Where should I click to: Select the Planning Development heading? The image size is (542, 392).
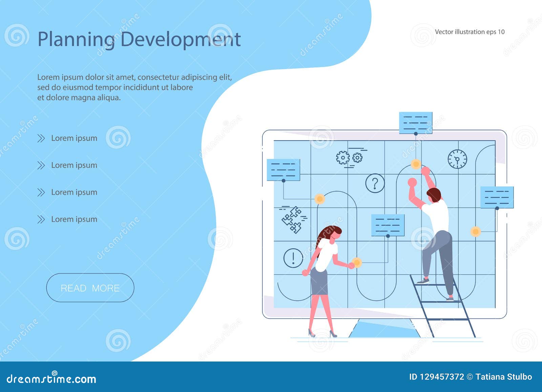click(x=140, y=40)
